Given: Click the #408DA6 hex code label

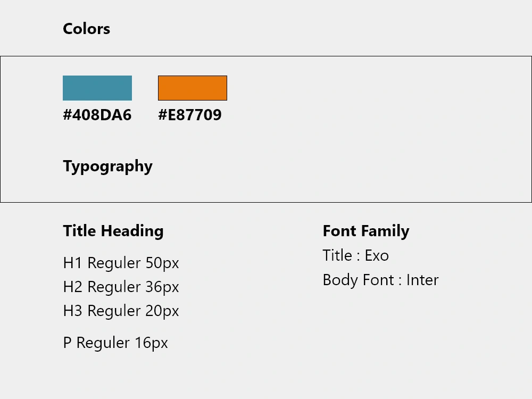Looking at the screenshot, I should 97,115.
